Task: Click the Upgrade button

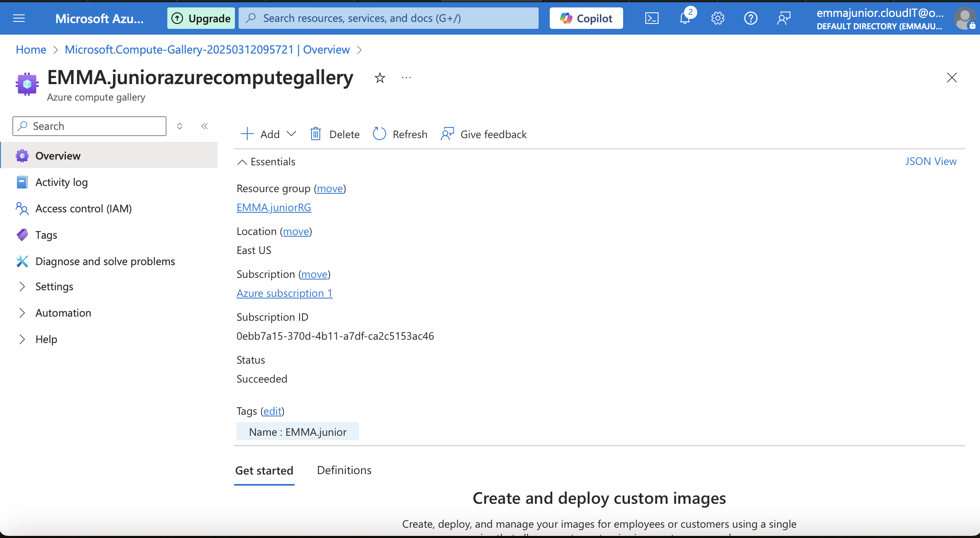Action: coord(201,18)
